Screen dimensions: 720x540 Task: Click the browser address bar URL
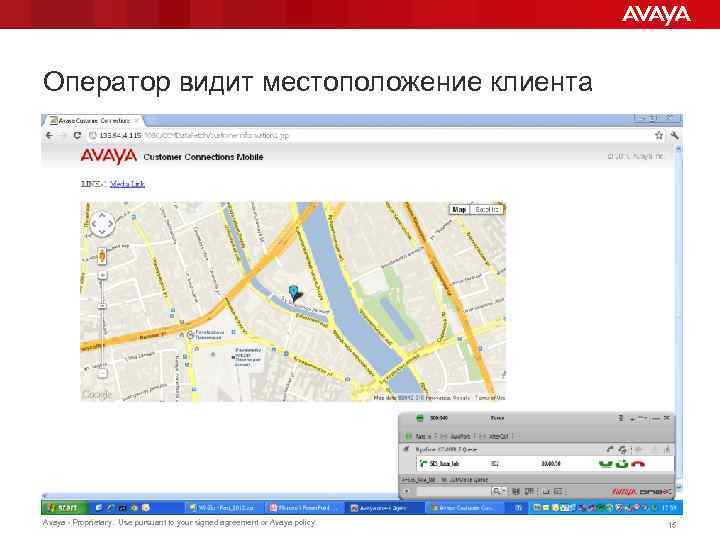[x=194, y=135]
